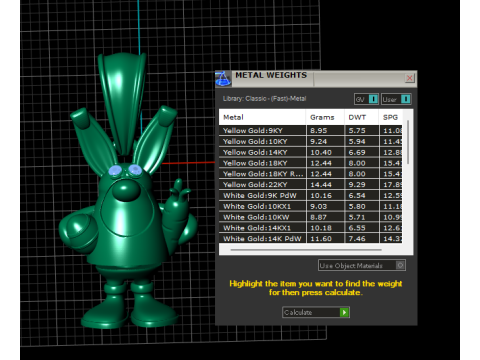Select the White Gold:9K PdW row
Viewport: 480px width, 360px height.
311,195
